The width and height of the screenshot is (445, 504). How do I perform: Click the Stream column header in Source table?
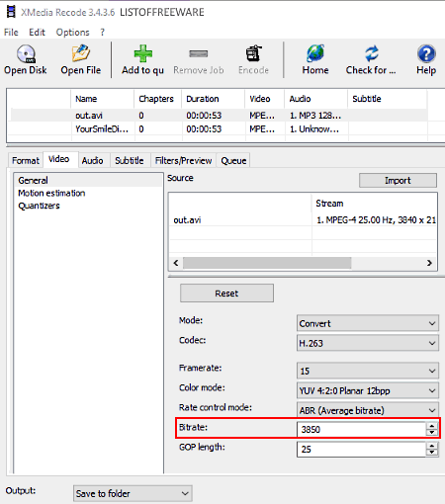(374, 204)
